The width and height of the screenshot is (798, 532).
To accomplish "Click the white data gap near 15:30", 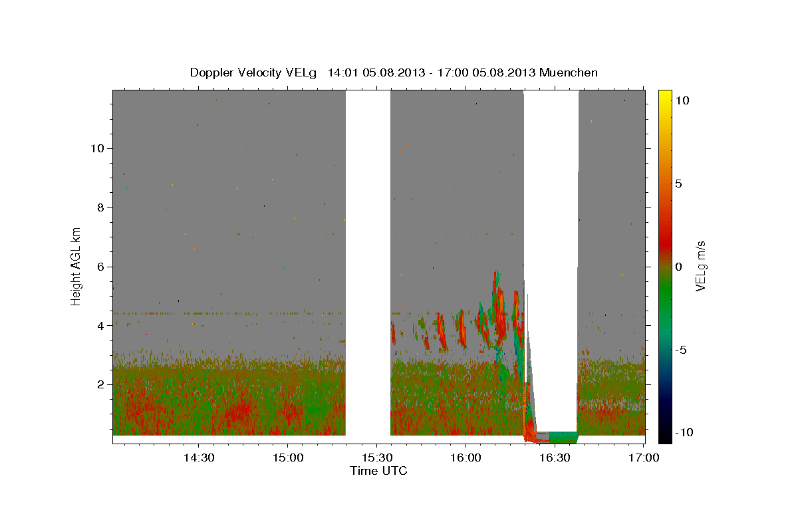I will [x=368, y=266].
